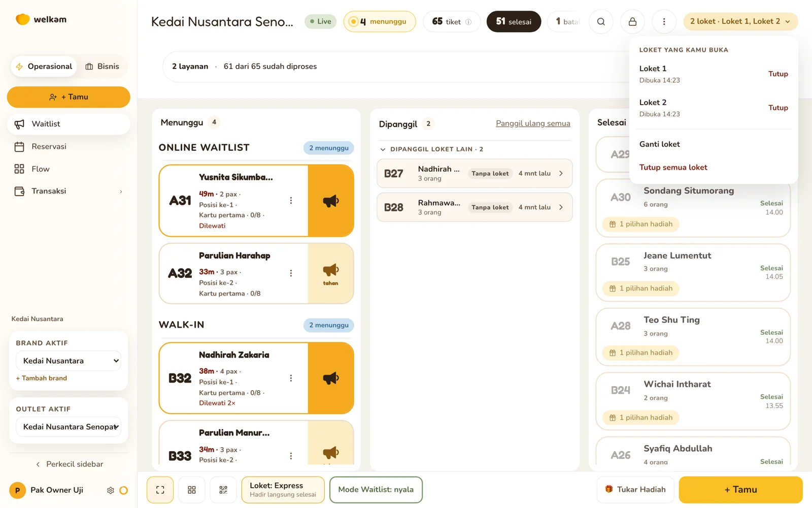Toggle Mode Waitlist nyala
Screen dimensions: 812x508
[376, 490]
